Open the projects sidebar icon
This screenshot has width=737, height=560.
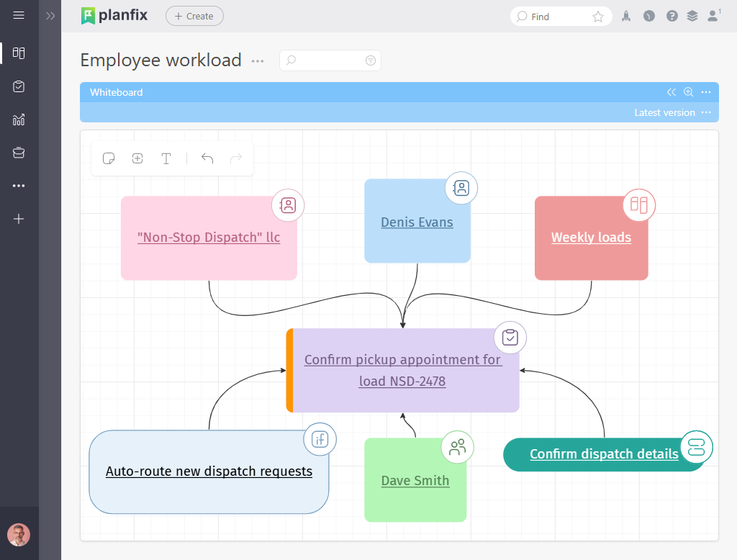pyautogui.click(x=19, y=153)
